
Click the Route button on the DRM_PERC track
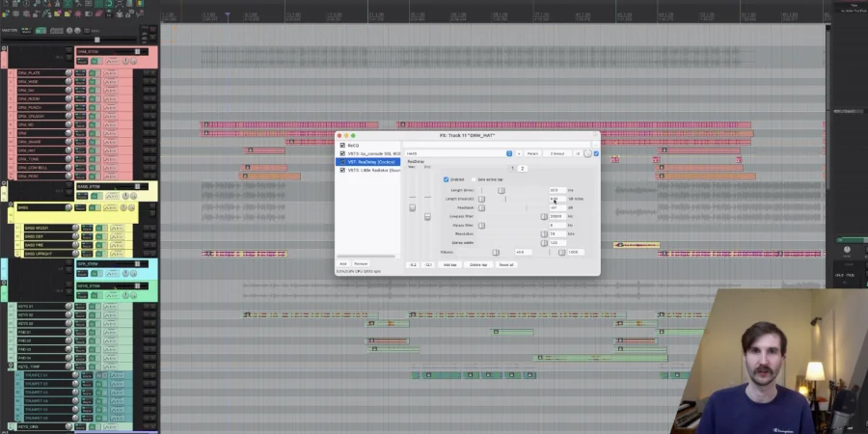point(80,176)
